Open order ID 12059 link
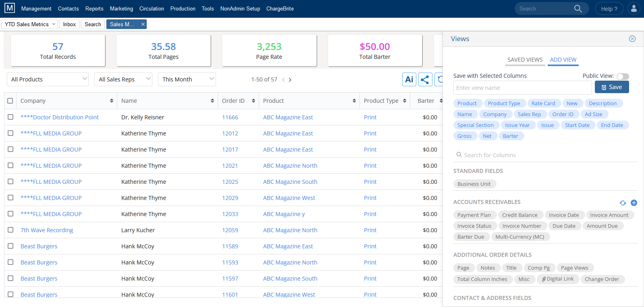 tap(230, 230)
